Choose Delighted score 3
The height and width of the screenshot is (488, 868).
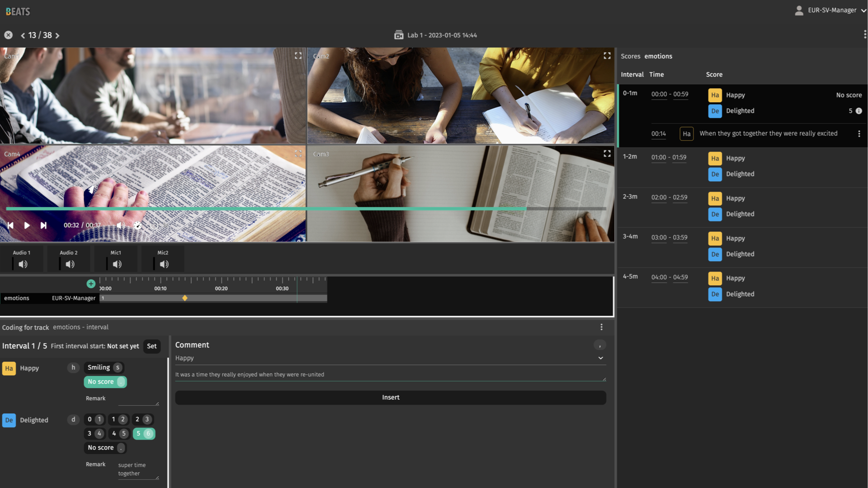click(x=94, y=433)
